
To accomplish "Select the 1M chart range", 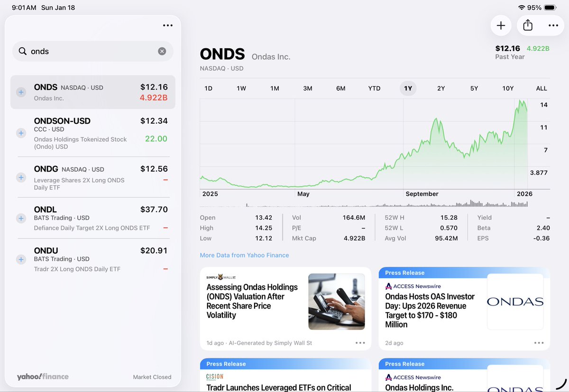I will pos(275,88).
